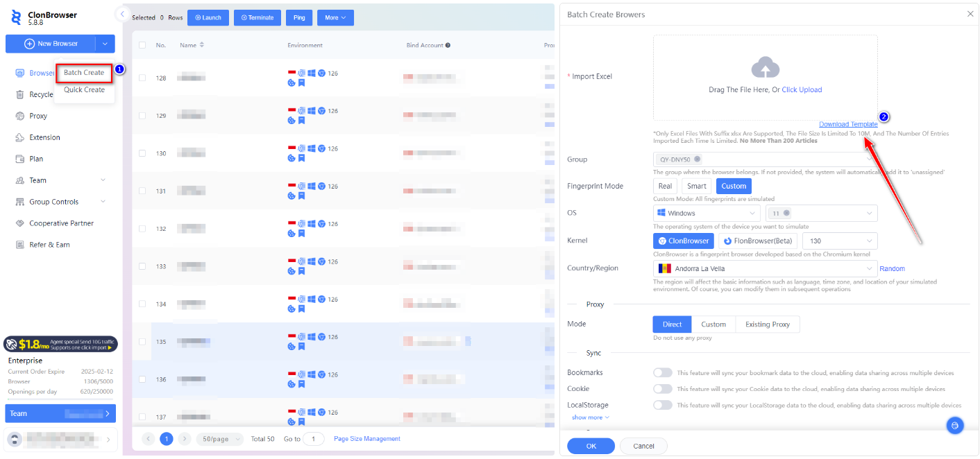Select Quick Create from the menu

[85, 89]
